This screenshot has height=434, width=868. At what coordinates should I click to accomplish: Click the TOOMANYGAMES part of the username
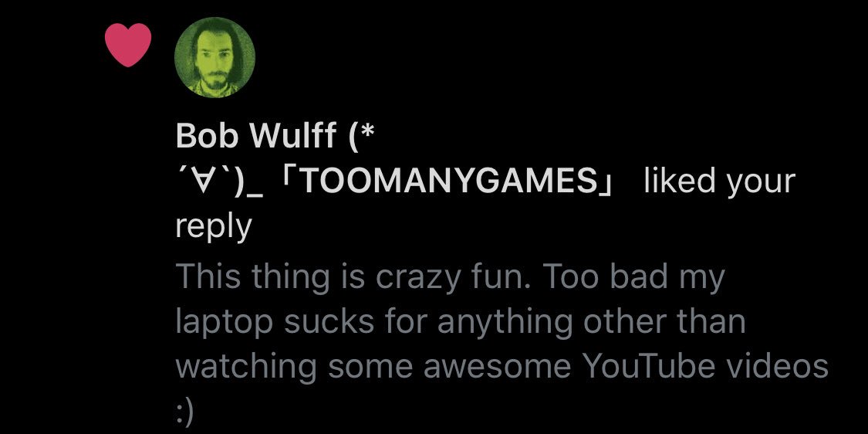pos(449,181)
